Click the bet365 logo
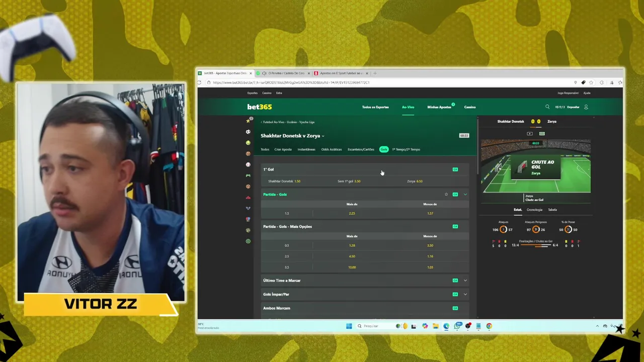This screenshot has height=362, width=644. tap(260, 107)
